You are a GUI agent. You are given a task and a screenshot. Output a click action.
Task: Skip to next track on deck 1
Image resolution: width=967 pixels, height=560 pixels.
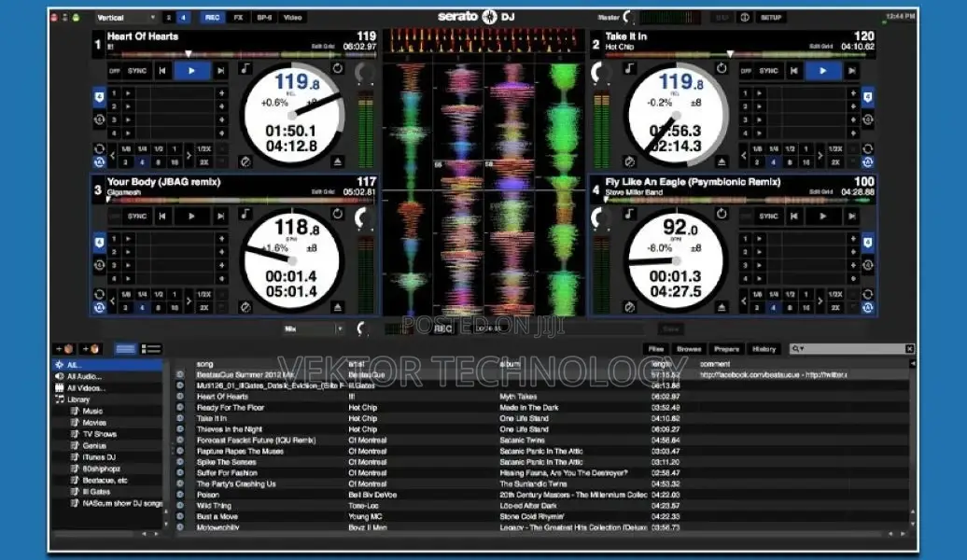[221, 71]
